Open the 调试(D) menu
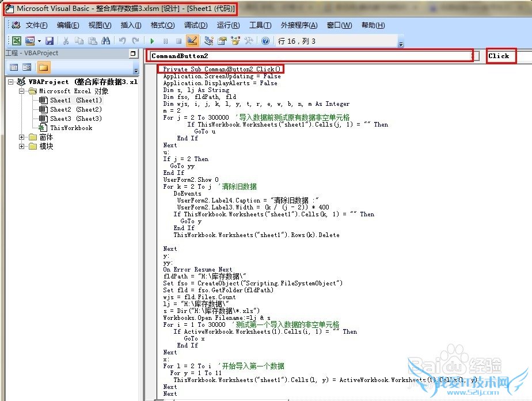532x401 pixels. point(196,25)
